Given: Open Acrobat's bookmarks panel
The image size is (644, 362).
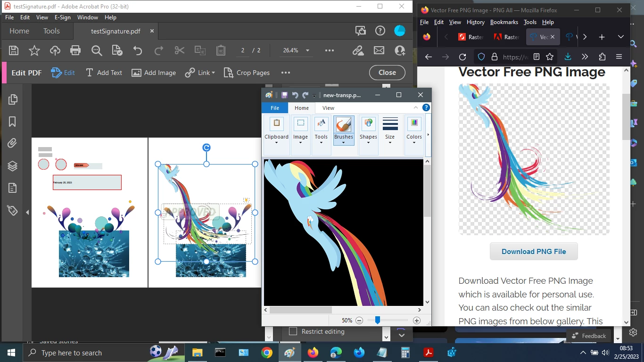Looking at the screenshot, I should coord(13,122).
